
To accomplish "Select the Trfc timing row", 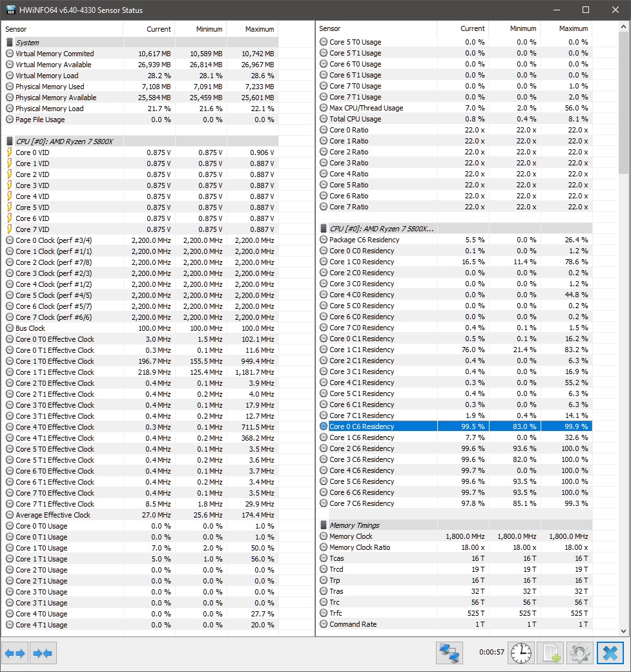I will tap(455, 613).
